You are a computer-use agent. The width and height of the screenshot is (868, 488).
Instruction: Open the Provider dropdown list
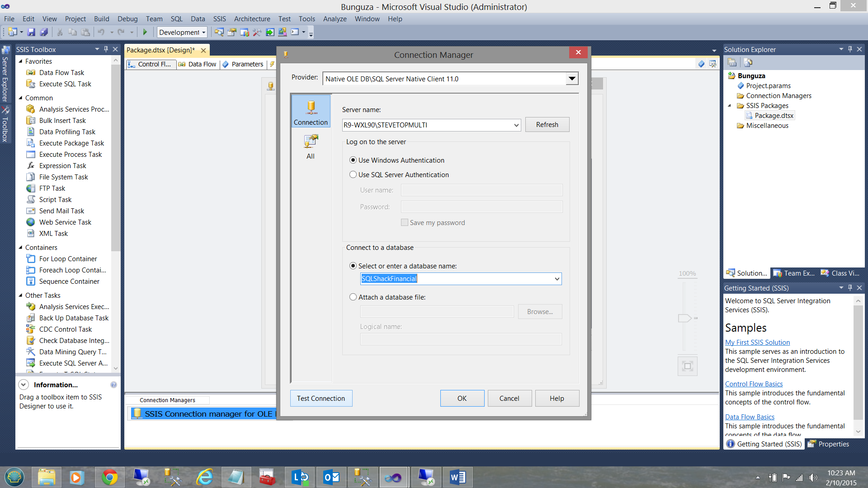(572, 79)
